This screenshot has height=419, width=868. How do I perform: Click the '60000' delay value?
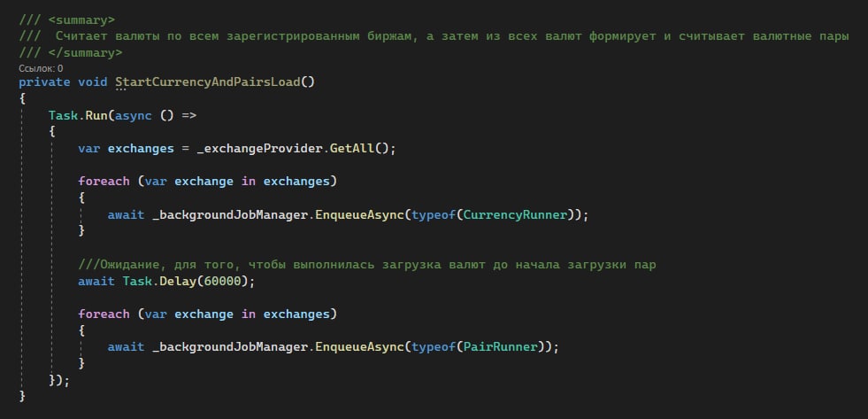click(223, 281)
